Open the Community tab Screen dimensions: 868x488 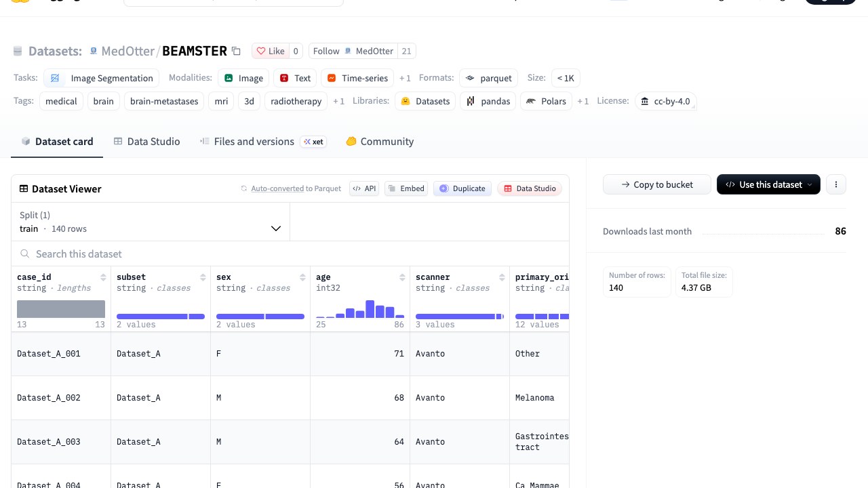(x=380, y=142)
